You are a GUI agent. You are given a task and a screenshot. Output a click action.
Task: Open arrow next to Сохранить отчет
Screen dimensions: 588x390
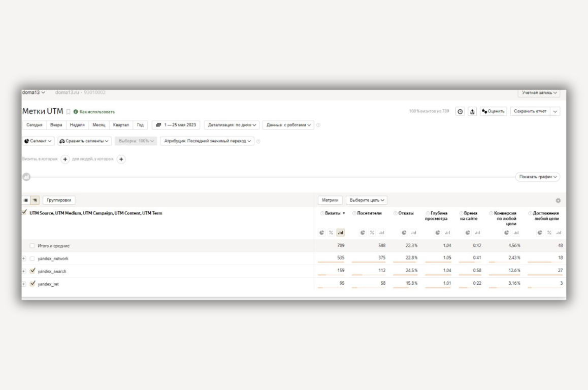point(555,111)
